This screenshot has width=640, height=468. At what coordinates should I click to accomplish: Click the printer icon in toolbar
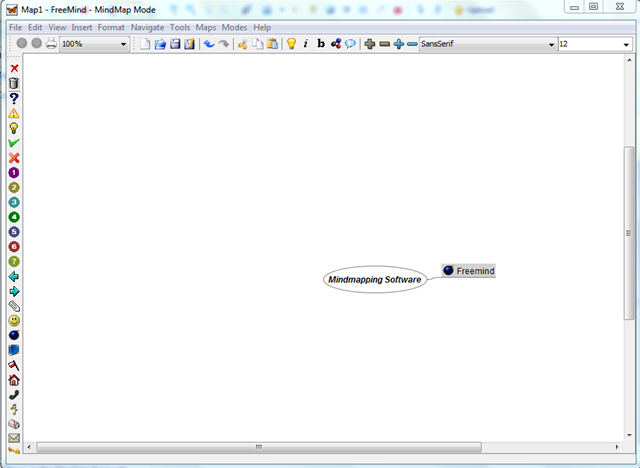pos(51,43)
